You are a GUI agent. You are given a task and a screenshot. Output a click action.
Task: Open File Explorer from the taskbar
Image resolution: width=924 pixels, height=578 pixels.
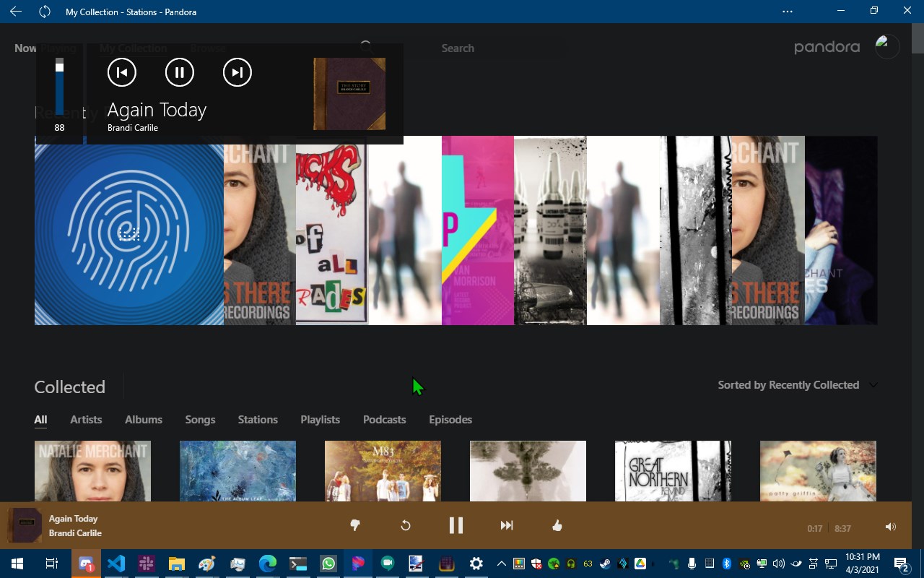tap(177, 564)
